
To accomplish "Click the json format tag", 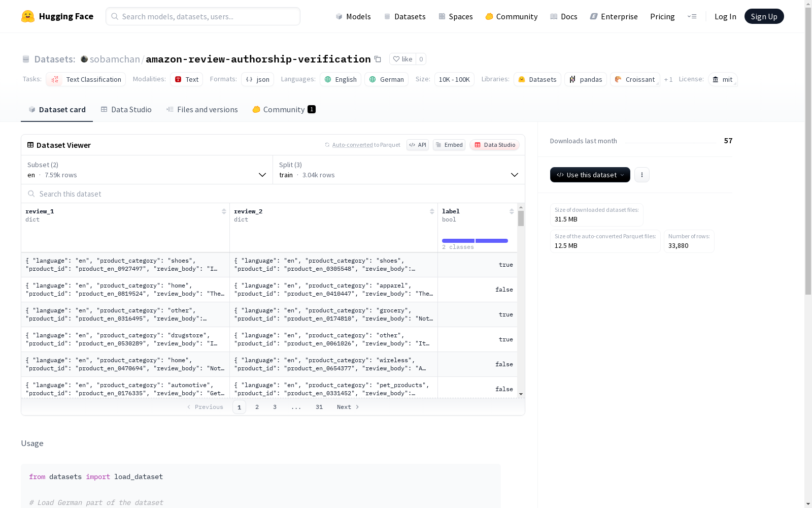I will (257, 79).
